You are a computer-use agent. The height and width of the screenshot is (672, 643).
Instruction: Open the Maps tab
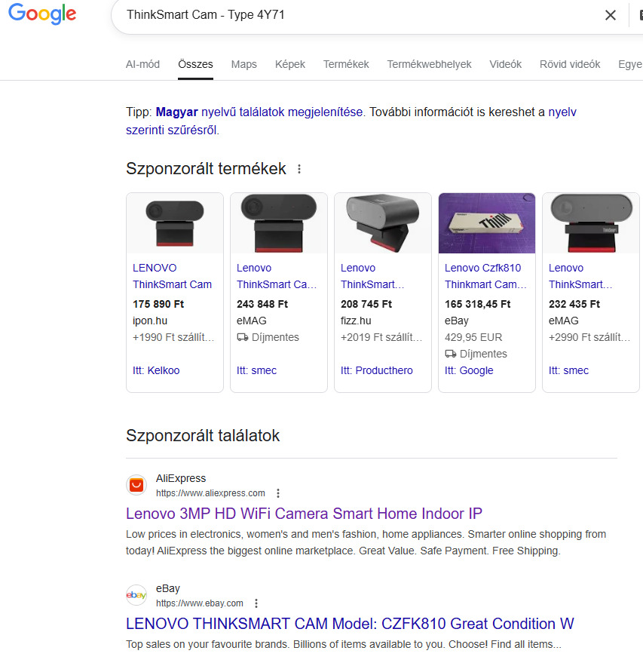[244, 64]
